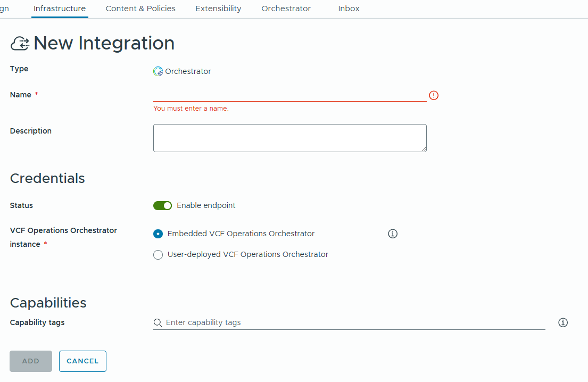Image resolution: width=588 pixels, height=382 pixels.
Task: Toggle the Enable endpoint switch
Action: 163,205
